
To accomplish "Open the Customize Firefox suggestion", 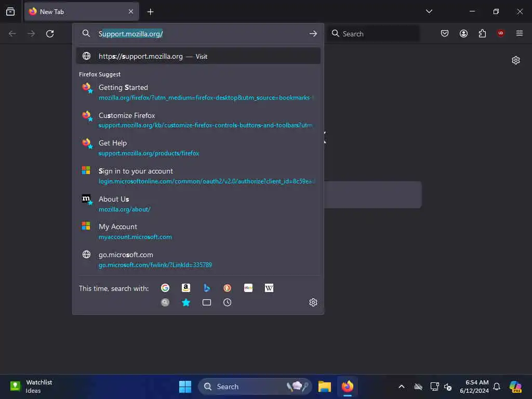I will [x=198, y=120].
